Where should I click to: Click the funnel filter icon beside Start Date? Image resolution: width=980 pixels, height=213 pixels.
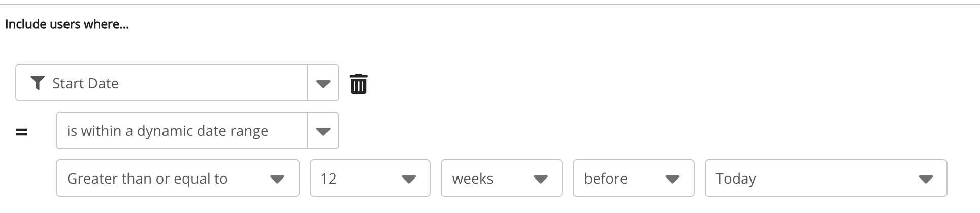(x=37, y=83)
